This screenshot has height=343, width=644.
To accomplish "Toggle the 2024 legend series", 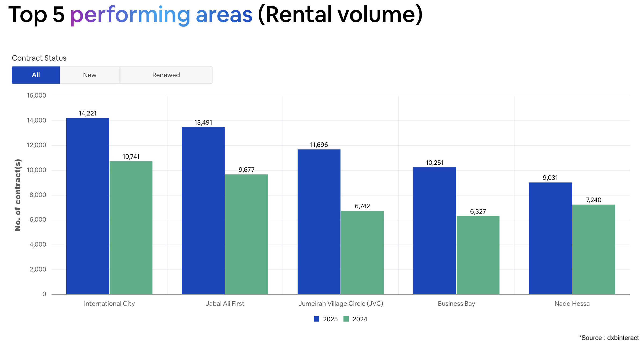I will (355, 319).
